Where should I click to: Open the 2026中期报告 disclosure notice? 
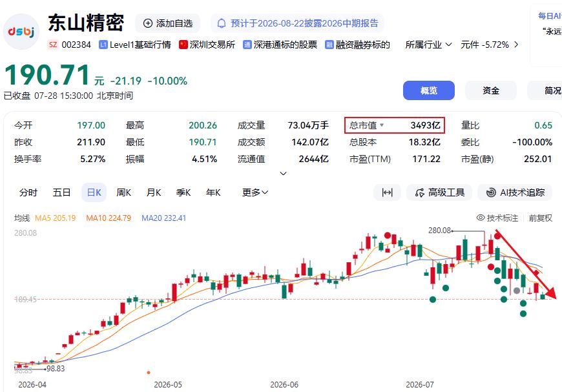[298, 23]
